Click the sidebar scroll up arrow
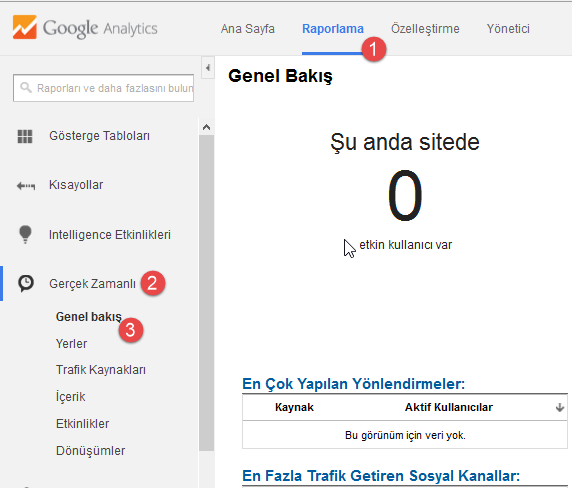Viewport: 572px width, 488px height. coord(206,127)
